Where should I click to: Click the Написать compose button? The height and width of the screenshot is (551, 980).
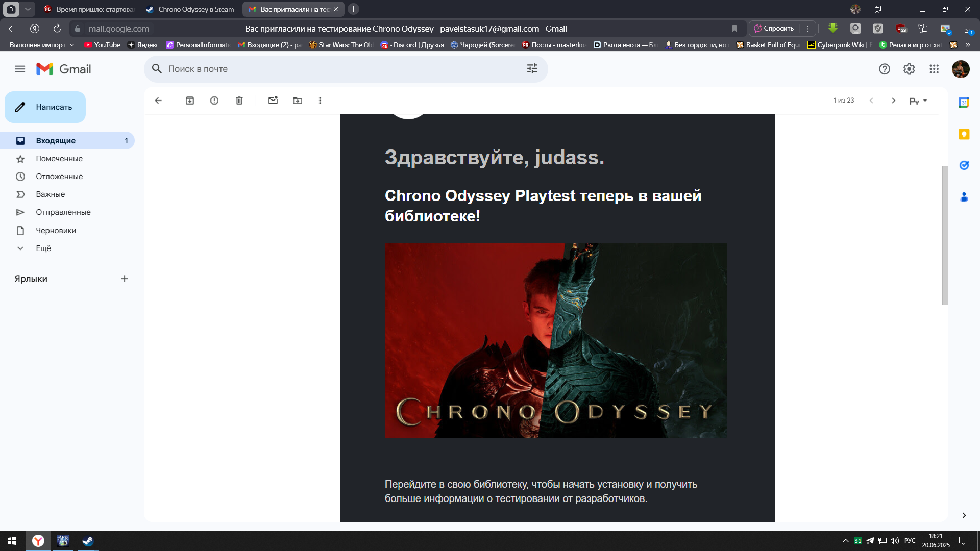tap(45, 107)
